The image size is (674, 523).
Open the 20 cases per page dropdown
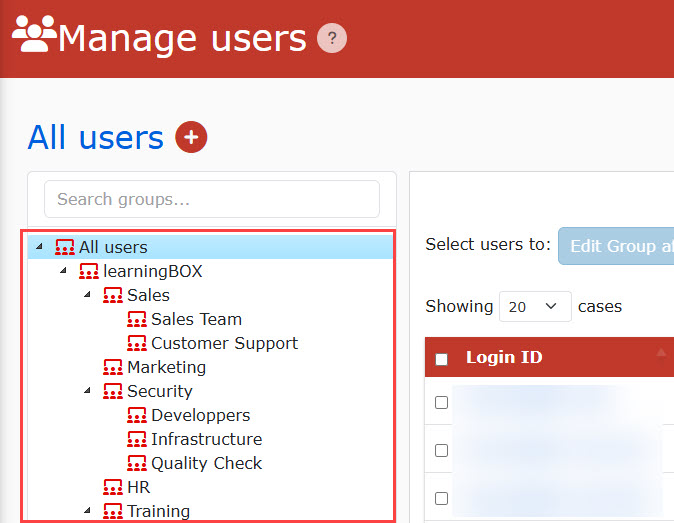tap(535, 307)
